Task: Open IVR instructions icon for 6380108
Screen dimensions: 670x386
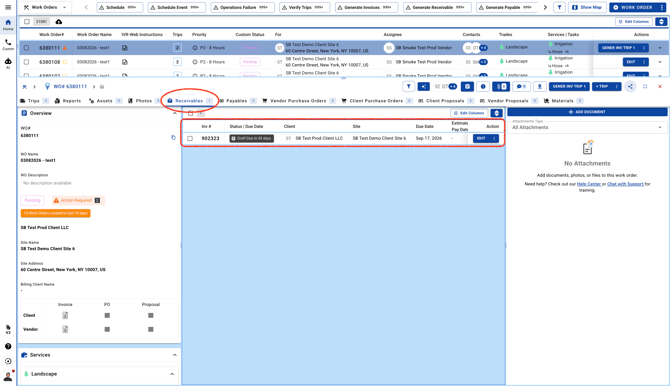Action: point(125,62)
